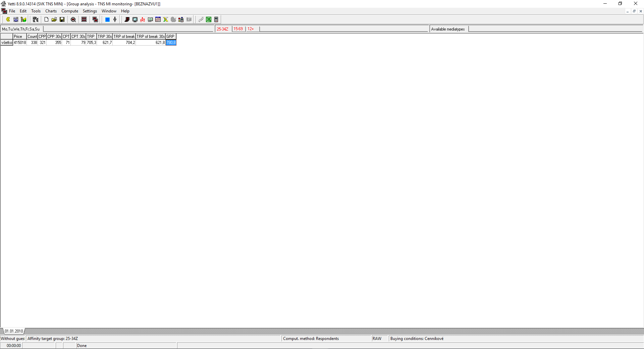Open the Tools menu

(36, 11)
